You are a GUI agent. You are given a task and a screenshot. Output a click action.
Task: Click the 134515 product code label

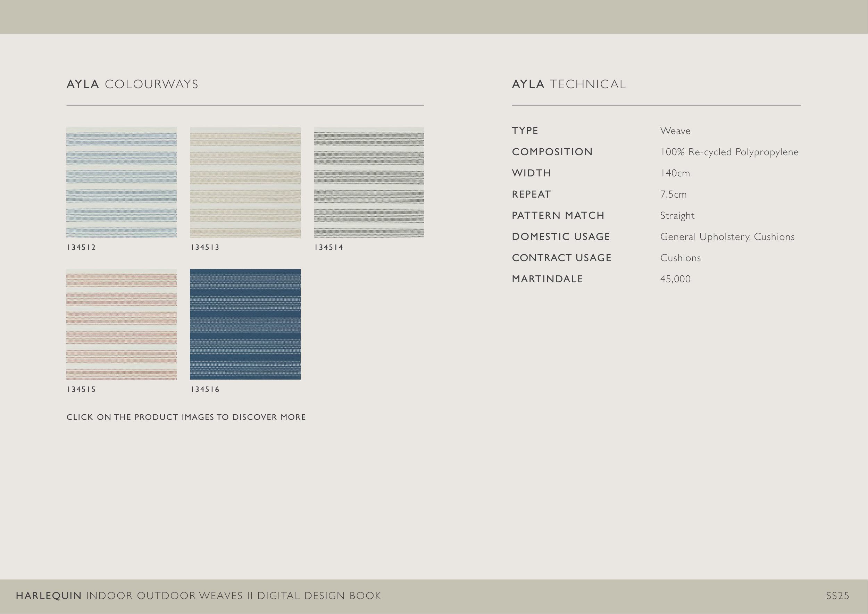tap(81, 389)
